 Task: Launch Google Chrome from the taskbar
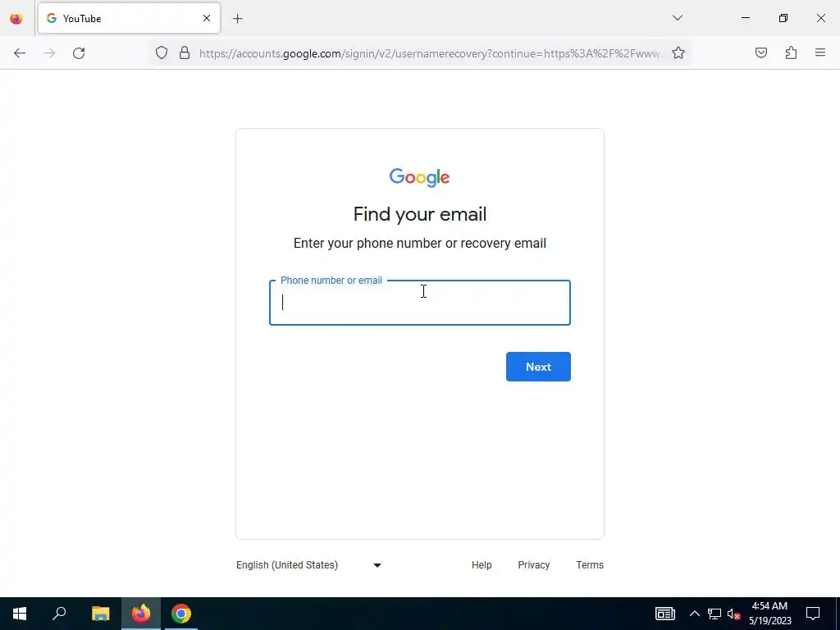(181, 614)
